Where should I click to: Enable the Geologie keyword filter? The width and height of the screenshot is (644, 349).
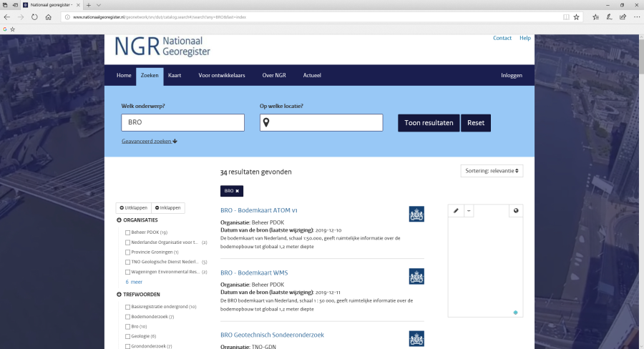click(127, 336)
